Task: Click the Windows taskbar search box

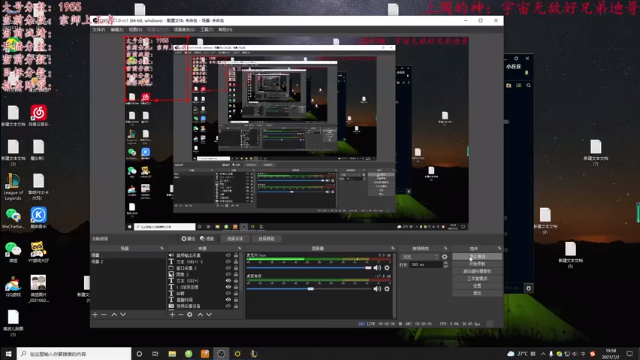Action: [x=74, y=353]
